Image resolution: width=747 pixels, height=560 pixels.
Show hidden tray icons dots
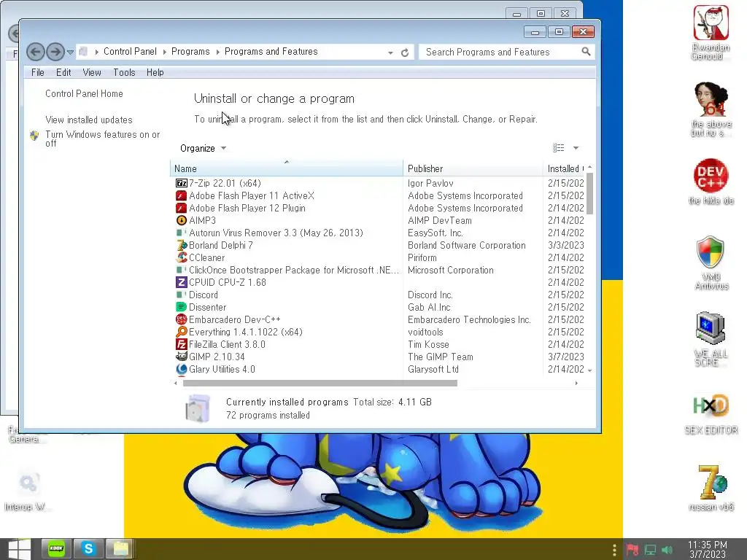click(x=614, y=550)
